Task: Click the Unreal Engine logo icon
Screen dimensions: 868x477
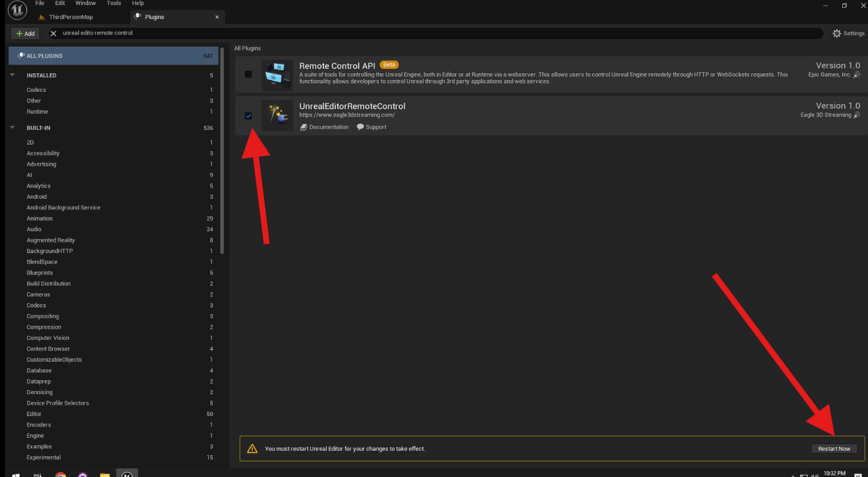Action: point(17,10)
